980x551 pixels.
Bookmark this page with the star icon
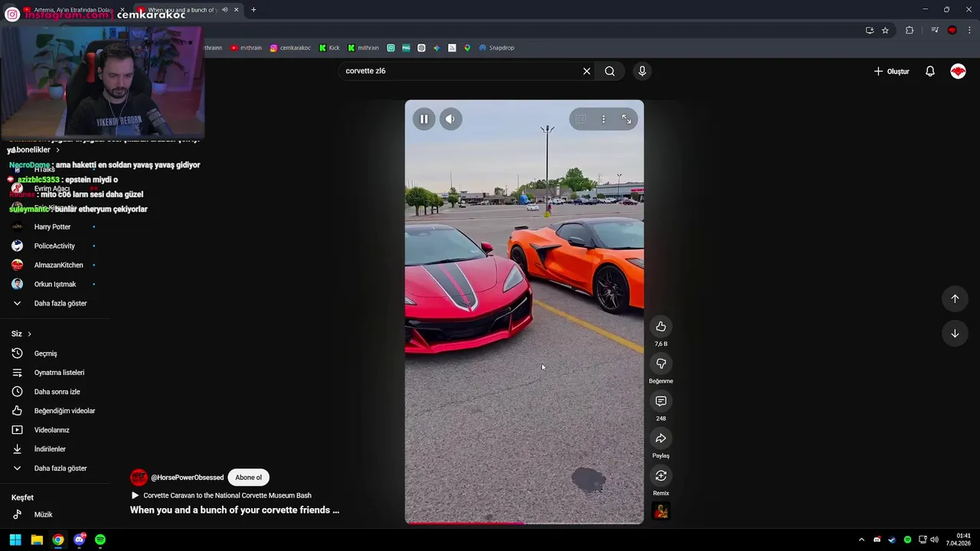tap(885, 30)
